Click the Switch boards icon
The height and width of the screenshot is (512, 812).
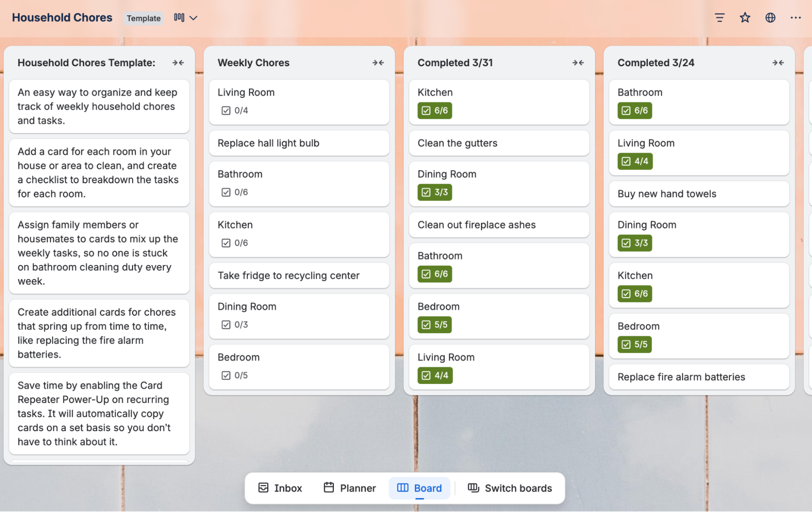point(473,488)
